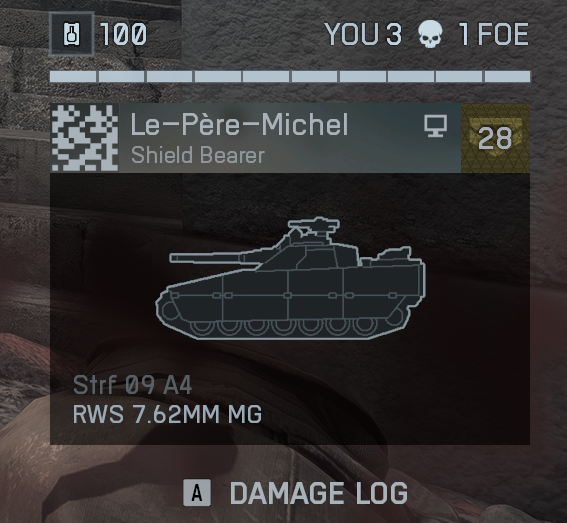This screenshot has height=523, width=567.
Task: Click the rank 28 badge emblem
Action: pyautogui.click(x=495, y=138)
